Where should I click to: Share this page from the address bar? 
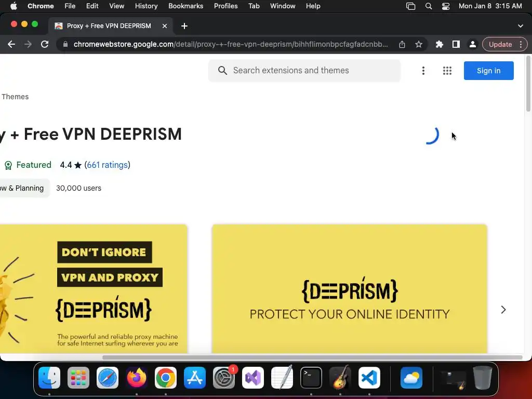402,44
